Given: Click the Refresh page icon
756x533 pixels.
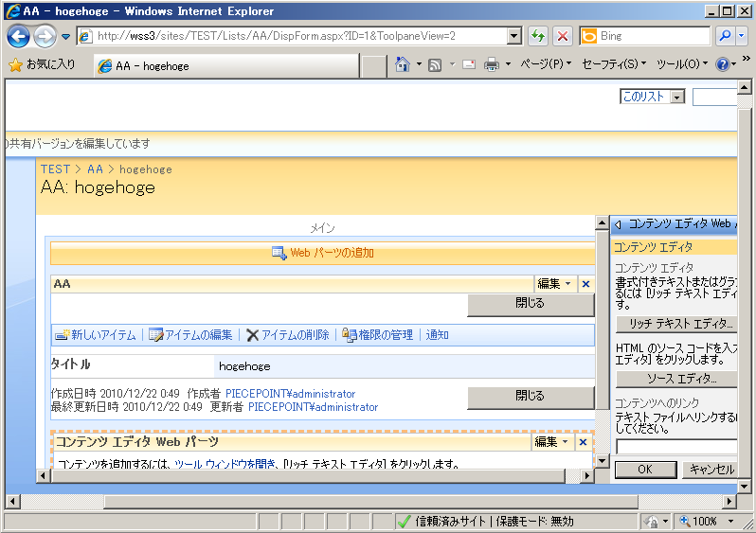Looking at the screenshot, I should click(x=538, y=36).
